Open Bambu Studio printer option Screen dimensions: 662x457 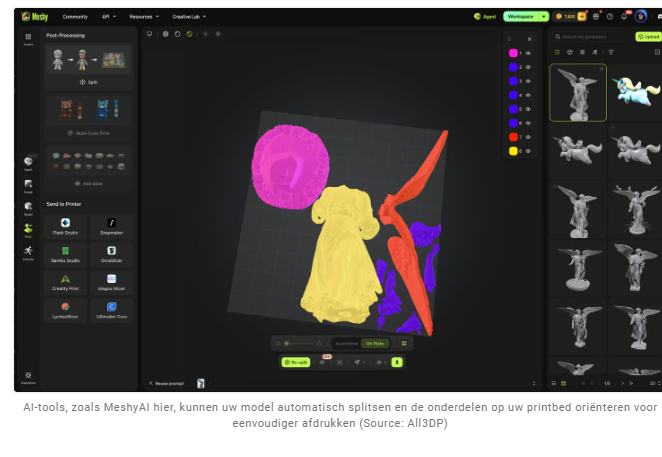pyautogui.click(x=65, y=255)
